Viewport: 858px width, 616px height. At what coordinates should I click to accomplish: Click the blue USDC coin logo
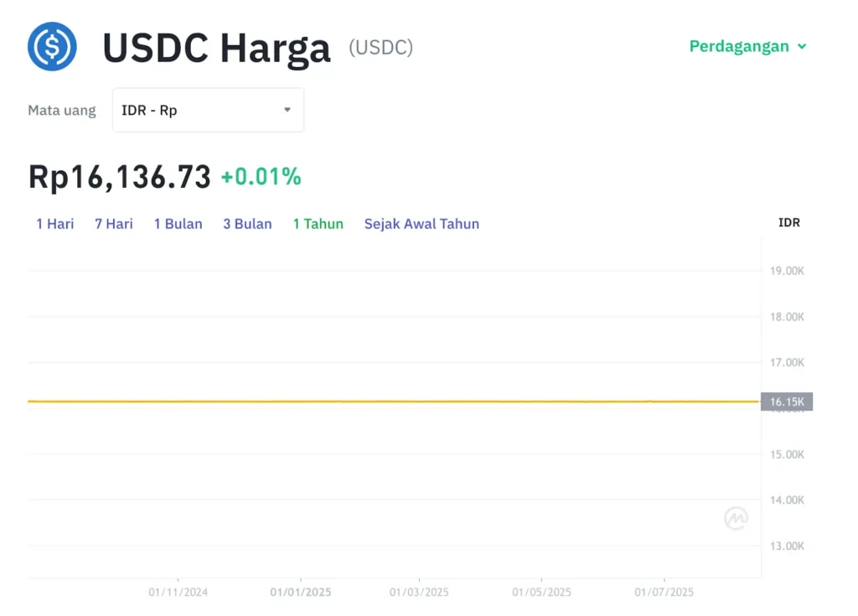point(52,47)
